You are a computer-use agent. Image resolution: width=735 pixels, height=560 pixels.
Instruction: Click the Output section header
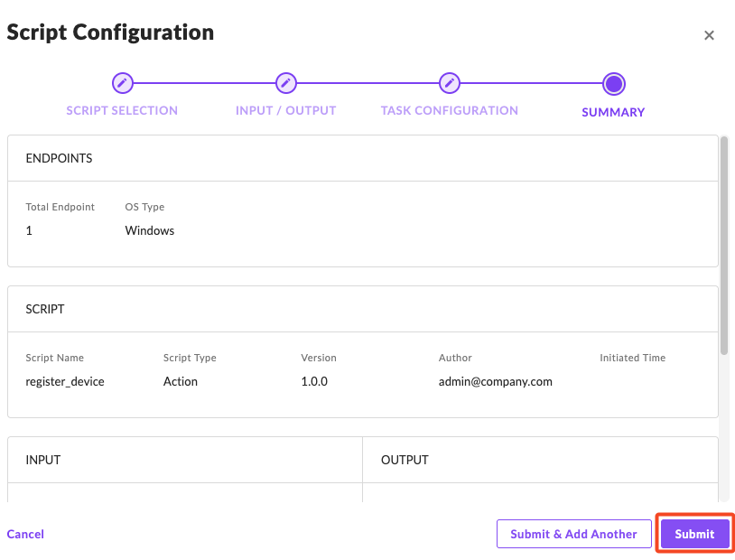pos(405,460)
